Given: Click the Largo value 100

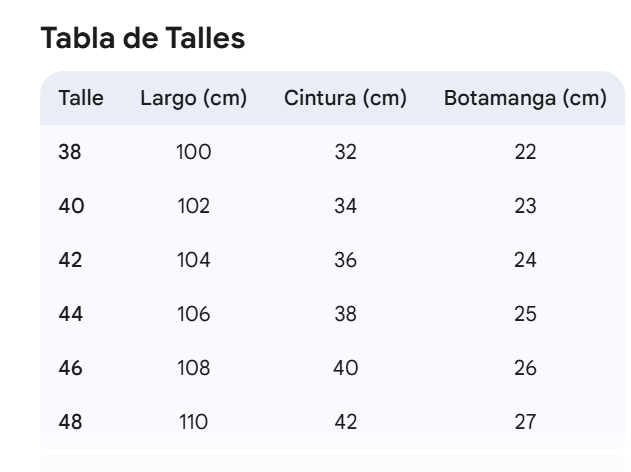Looking at the screenshot, I should click(x=194, y=152).
